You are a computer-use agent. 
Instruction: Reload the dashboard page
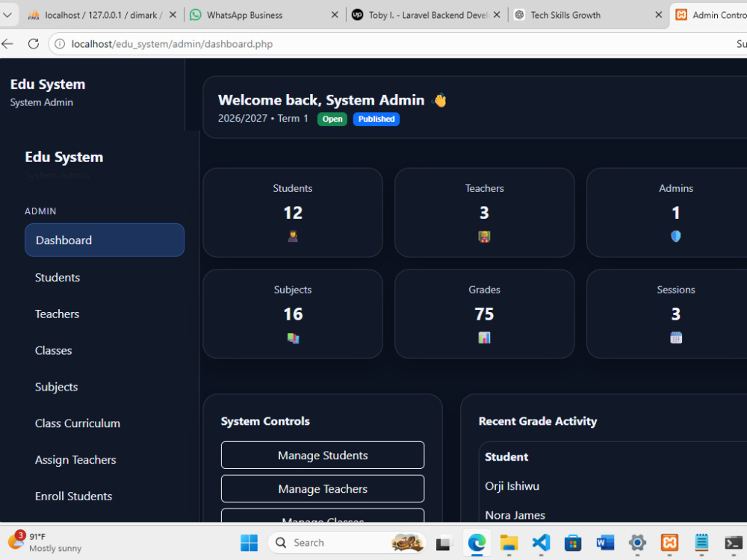pos(34,44)
